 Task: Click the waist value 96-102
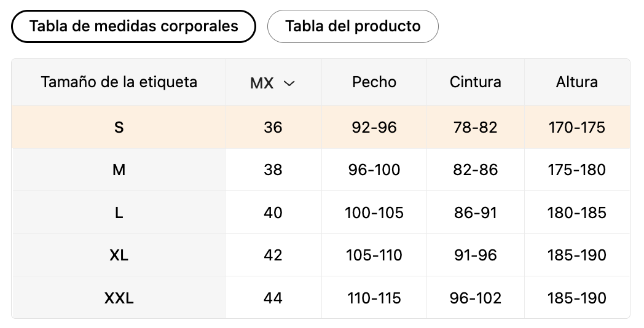click(x=475, y=298)
